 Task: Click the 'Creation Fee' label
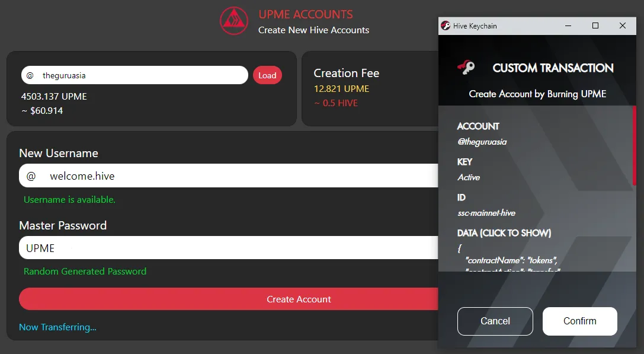click(x=346, y=73)
